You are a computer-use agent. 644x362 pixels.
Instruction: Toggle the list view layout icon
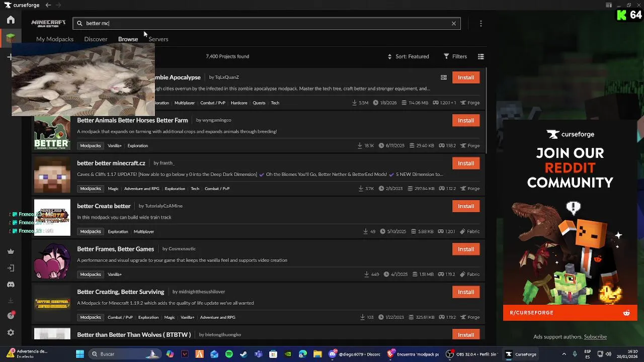481,56
